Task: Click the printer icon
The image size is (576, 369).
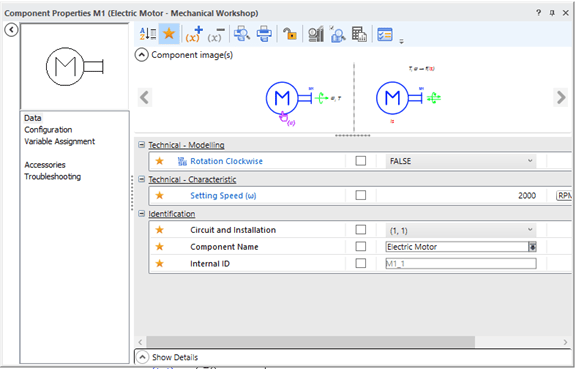Action: (264, 34)
